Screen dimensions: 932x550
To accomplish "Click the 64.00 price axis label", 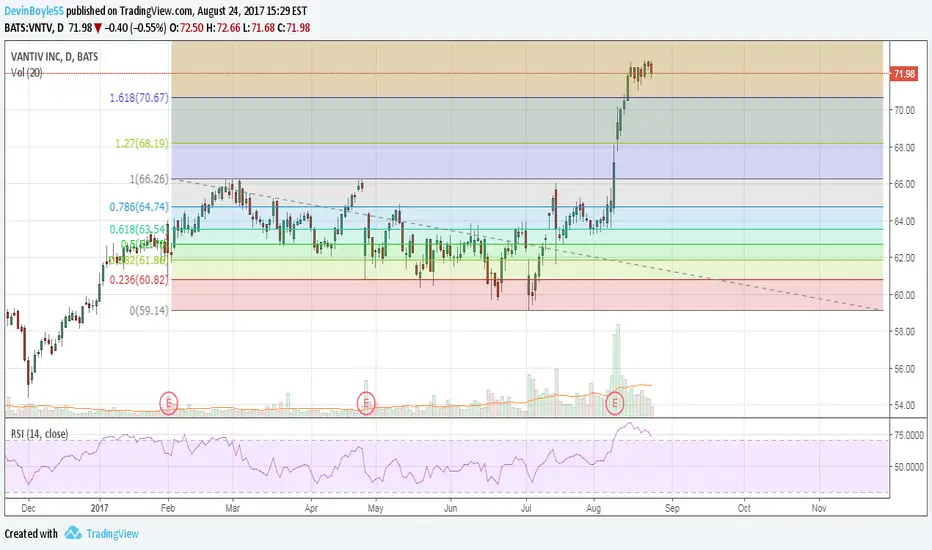I will (x=903, y=221).
